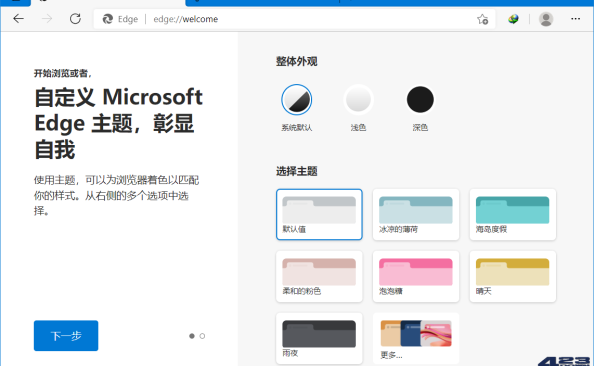Focus the address bar edge://welcome
The image size is (594, 366).
coord(294,19)
